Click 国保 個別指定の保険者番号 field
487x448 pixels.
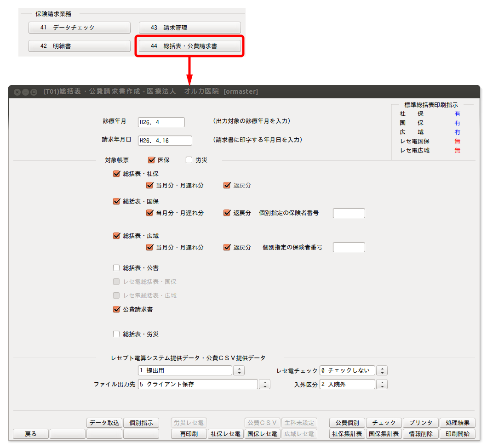[349, 213]
